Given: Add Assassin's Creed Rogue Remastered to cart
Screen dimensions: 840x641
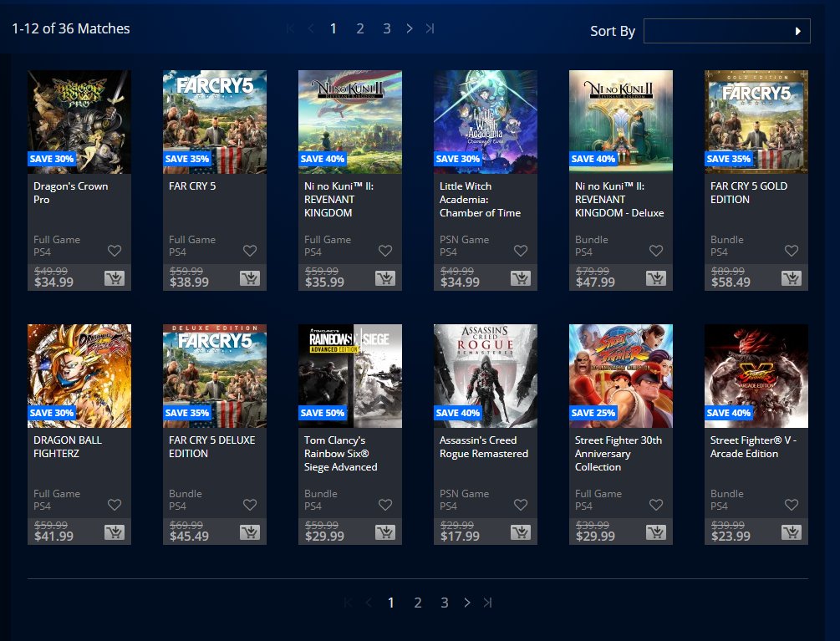Looking at the screenshot, I should click(521, 532).
